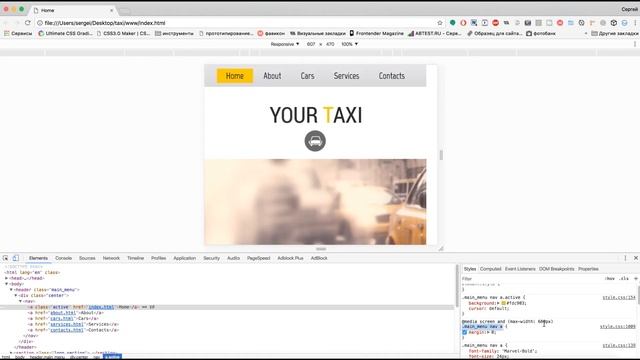Close the DevTools panel
The image size is (640, 360).
[x=636, y=258]
